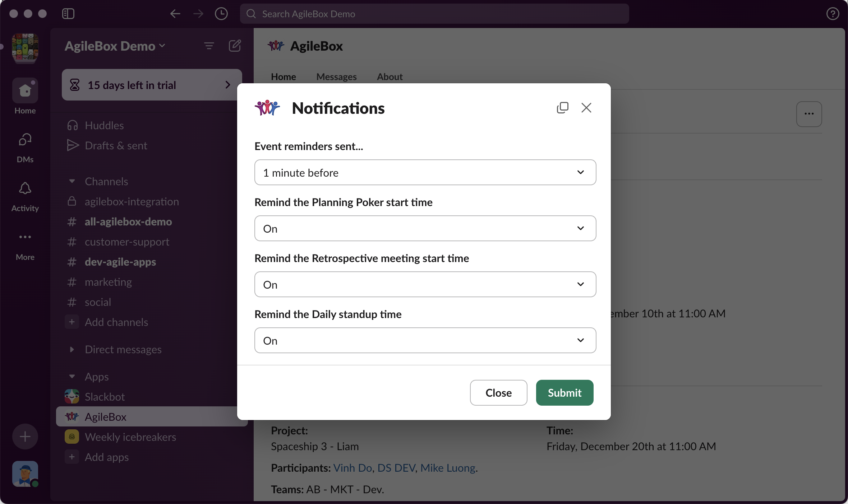Click the Search AgileBox Demo field
Screen dimensions: 848x504
(x=434, y=14)
